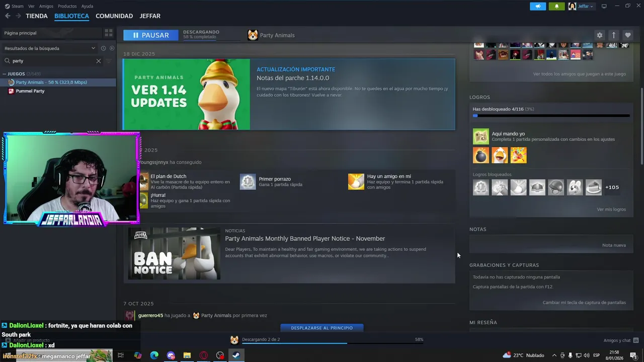Image resolution: width=644 pixels, height=362 pixels.
Task: Select Pummel Party in the games list
Action: [58, 91]
